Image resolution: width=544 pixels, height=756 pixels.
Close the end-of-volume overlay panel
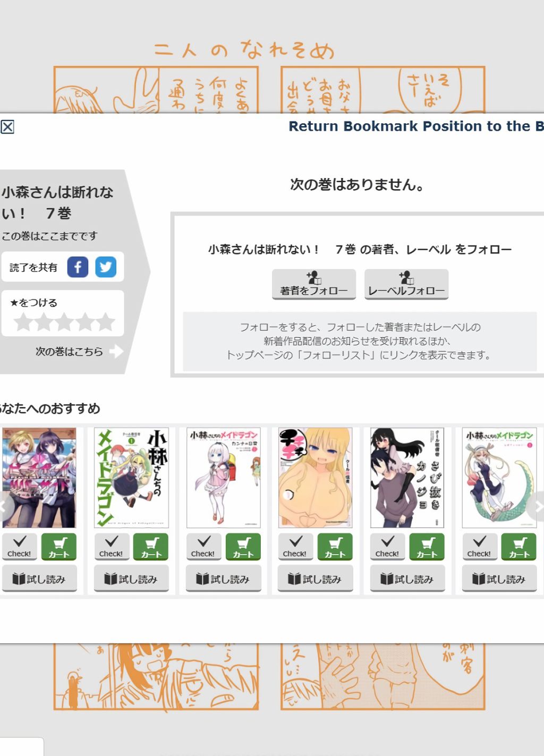7,127
